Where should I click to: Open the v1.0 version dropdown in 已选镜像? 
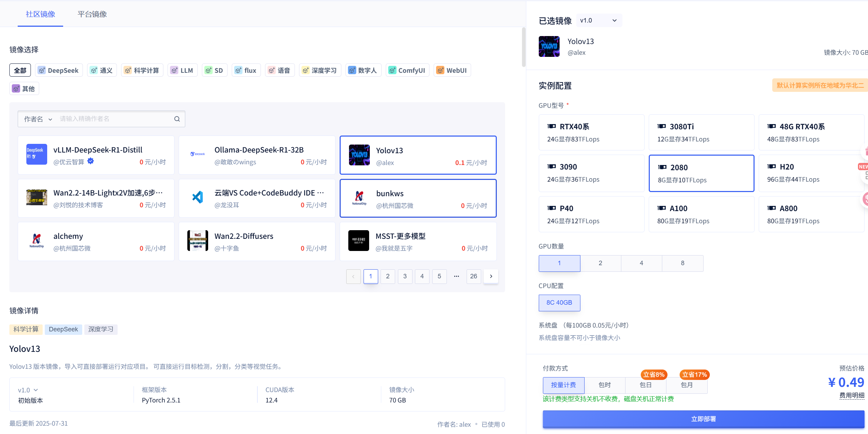[599, 20]
